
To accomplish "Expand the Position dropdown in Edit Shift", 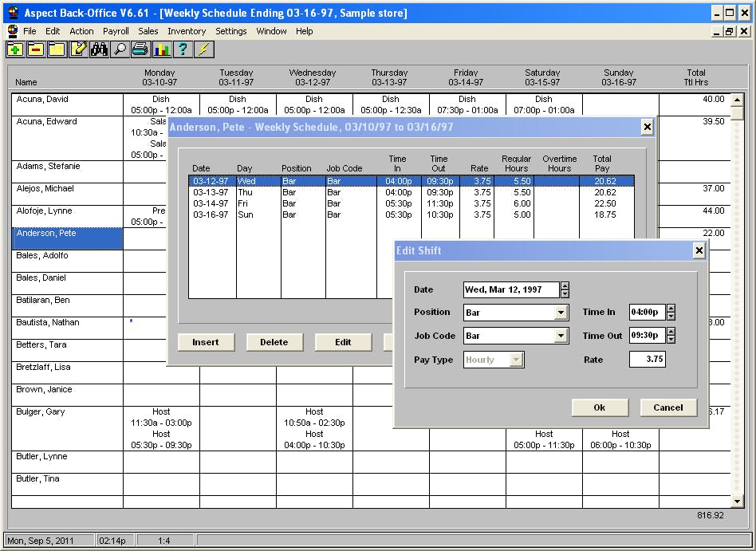I will pos(561,313).
